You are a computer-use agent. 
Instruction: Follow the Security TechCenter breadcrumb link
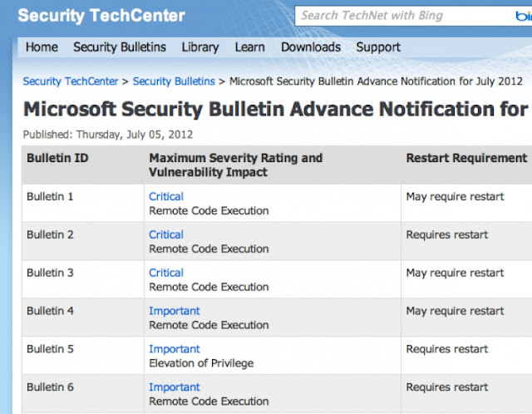71,81
